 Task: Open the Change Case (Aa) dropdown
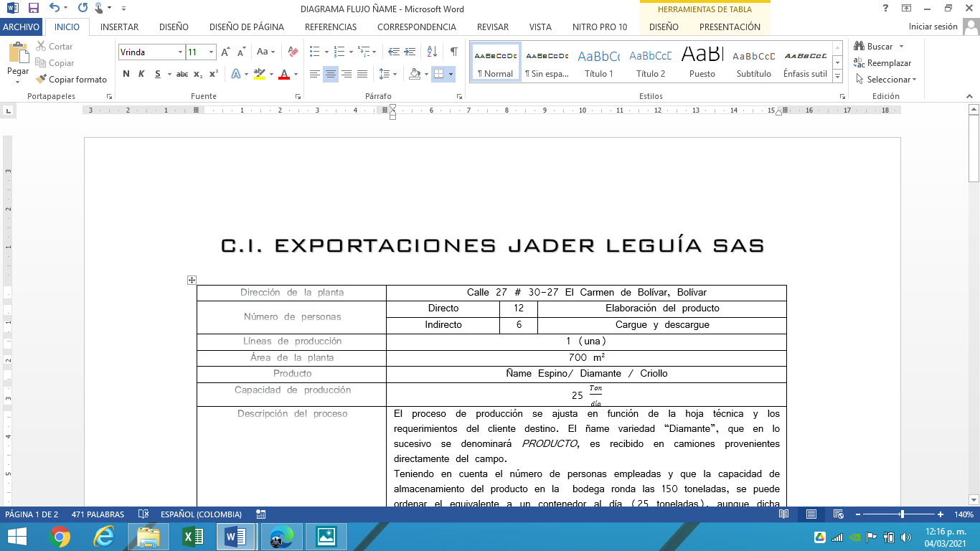pyautogui.click(x=266, y=52)
